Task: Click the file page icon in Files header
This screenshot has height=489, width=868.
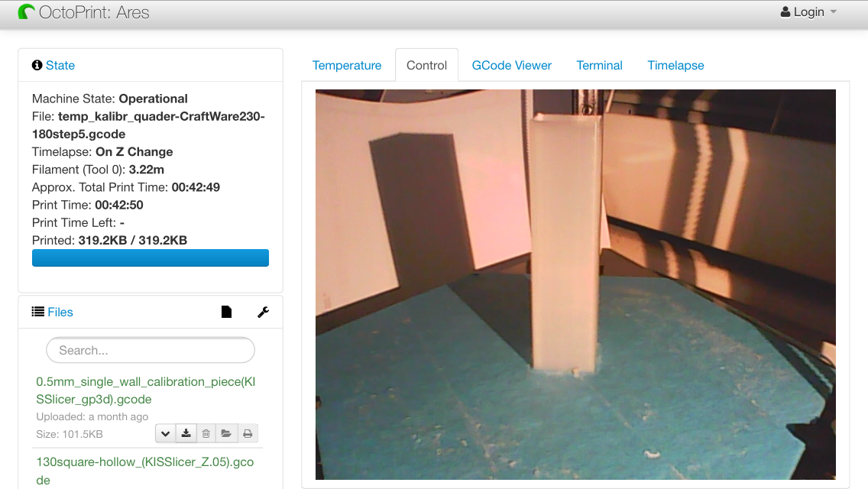Action: pos(226,312)
